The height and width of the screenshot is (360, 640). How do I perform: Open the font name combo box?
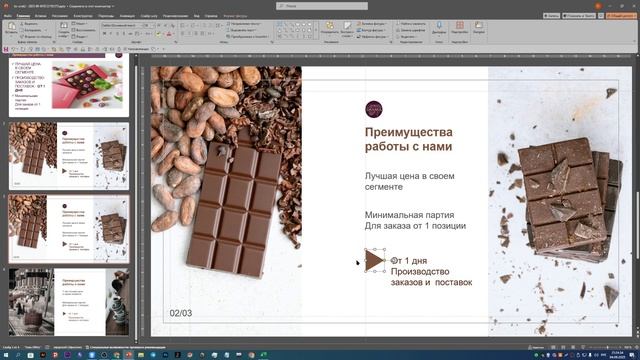click(122, 25)
